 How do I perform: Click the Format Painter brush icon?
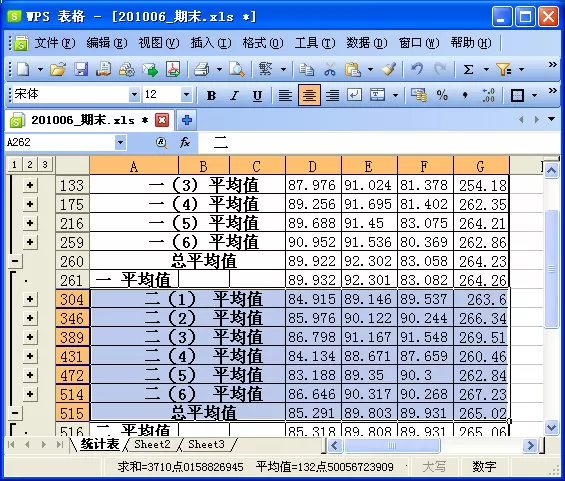point(389,69)
